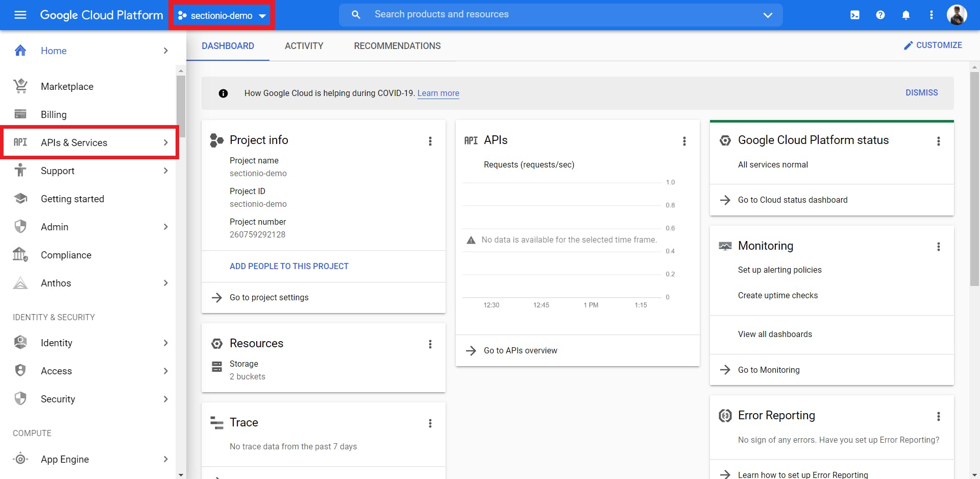Expand the Admin submenu chevron
The width and height of the screenshot is (980, 479).
tap(165, 227)
